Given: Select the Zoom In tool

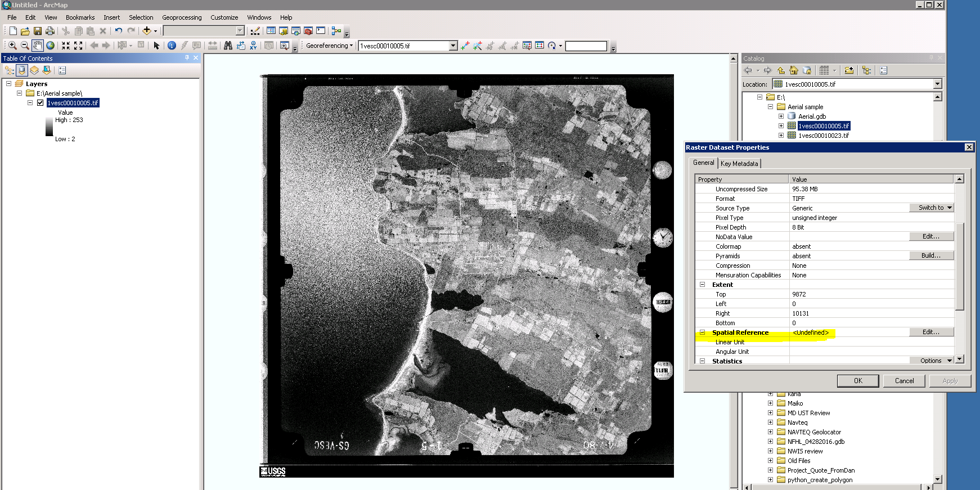Looking at the screenshot, I should click(x=12, y=46).
